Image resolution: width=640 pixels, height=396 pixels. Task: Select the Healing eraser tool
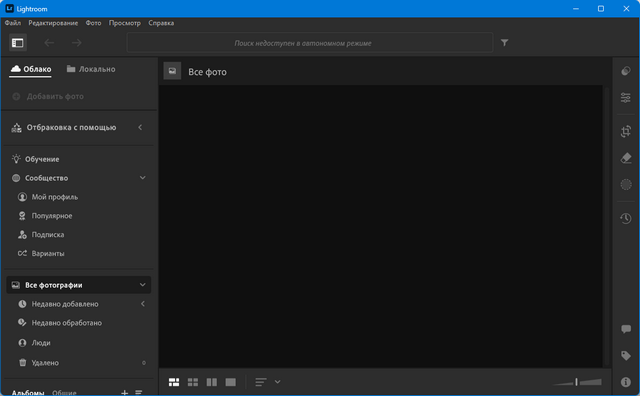626,158
